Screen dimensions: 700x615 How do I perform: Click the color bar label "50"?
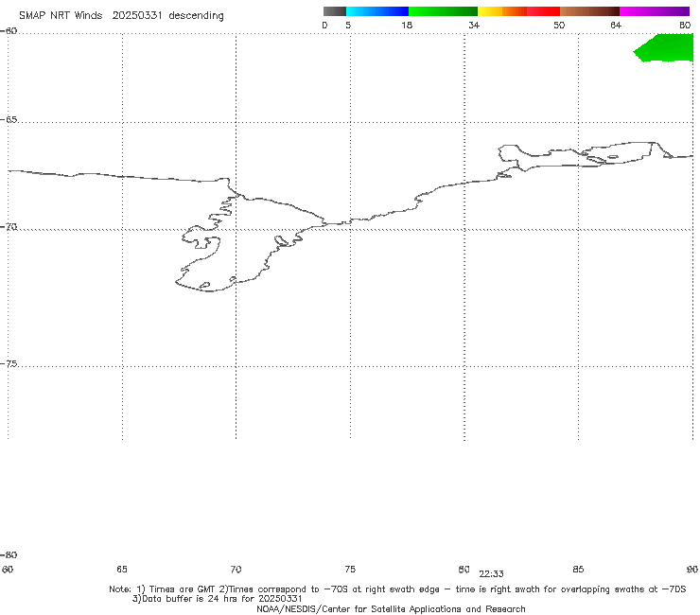559,25
